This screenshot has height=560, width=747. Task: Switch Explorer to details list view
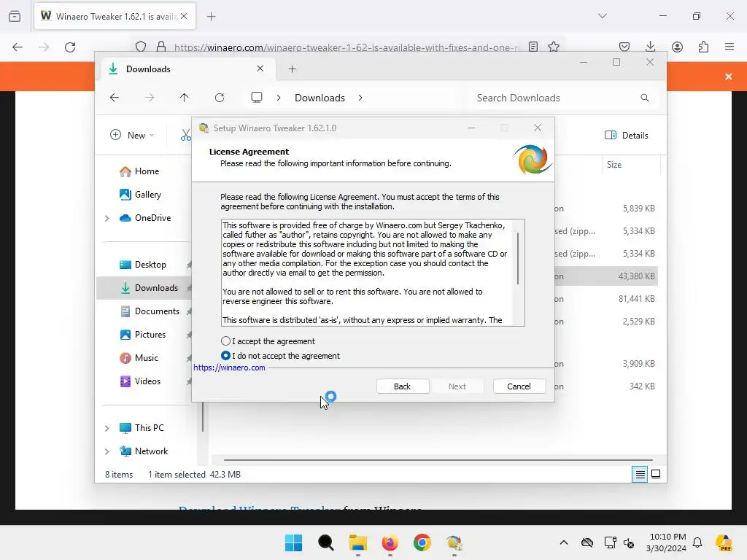point(640,474)
